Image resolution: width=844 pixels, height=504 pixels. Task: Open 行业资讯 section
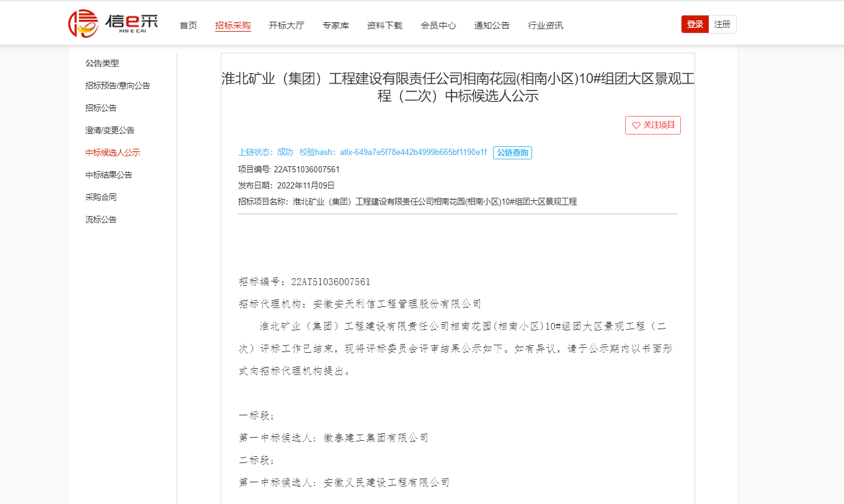click(546, 25)
